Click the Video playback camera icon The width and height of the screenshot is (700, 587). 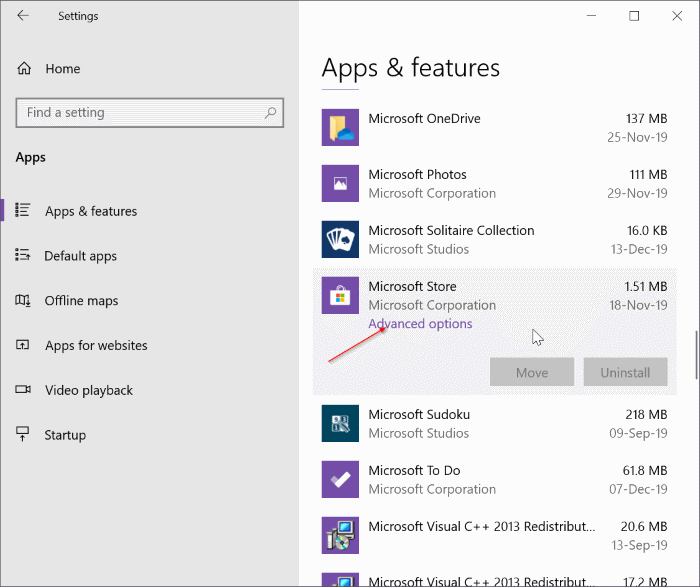coord(23,389)
